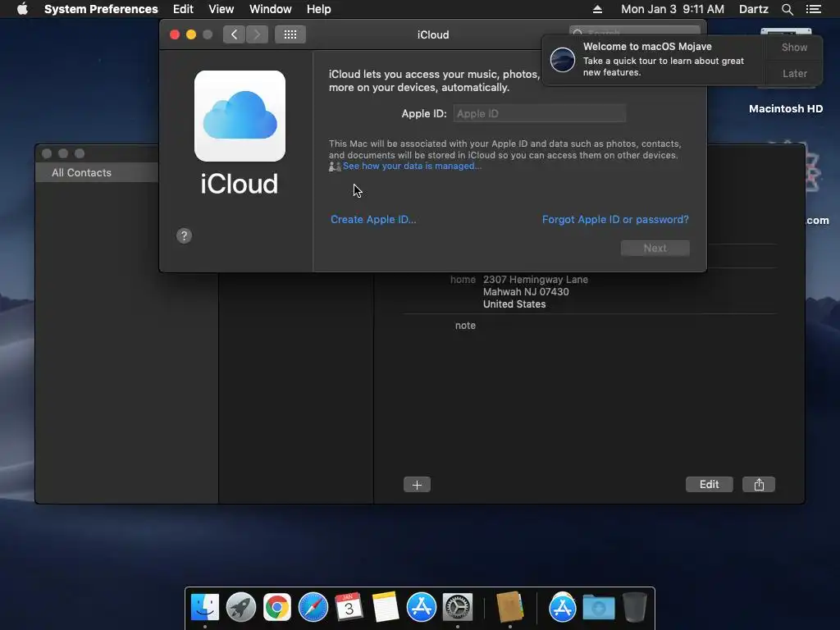840x630 pixels.
Task: Open Contacts book icon in Dock
Action: [x=510, y=608]
